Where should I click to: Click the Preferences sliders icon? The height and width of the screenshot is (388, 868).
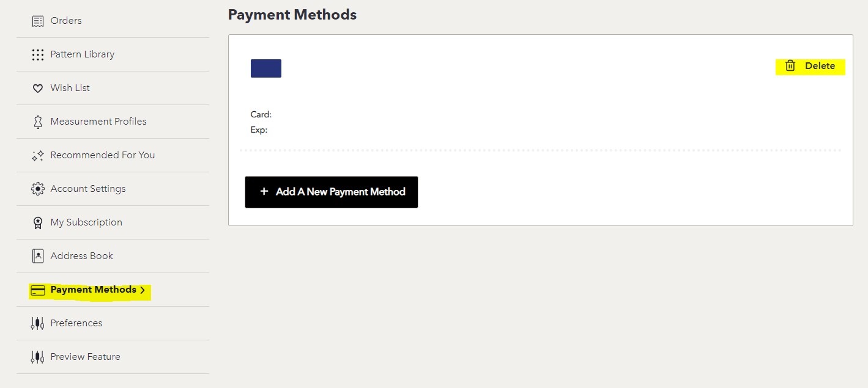click(x=38, y=323)
